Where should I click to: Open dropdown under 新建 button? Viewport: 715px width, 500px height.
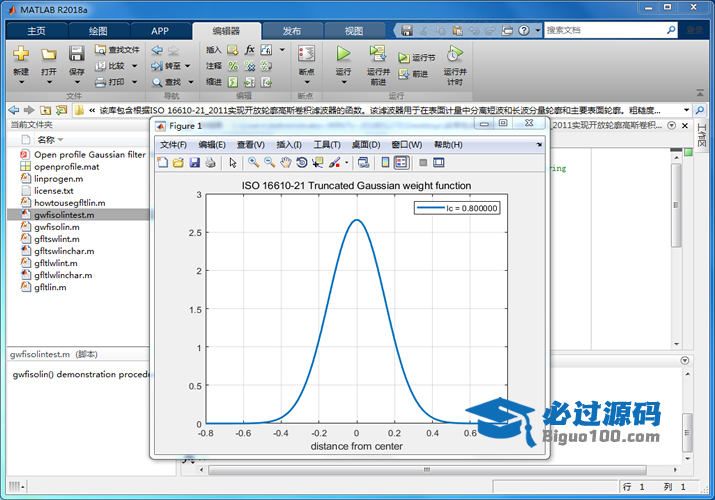point(21,82)
